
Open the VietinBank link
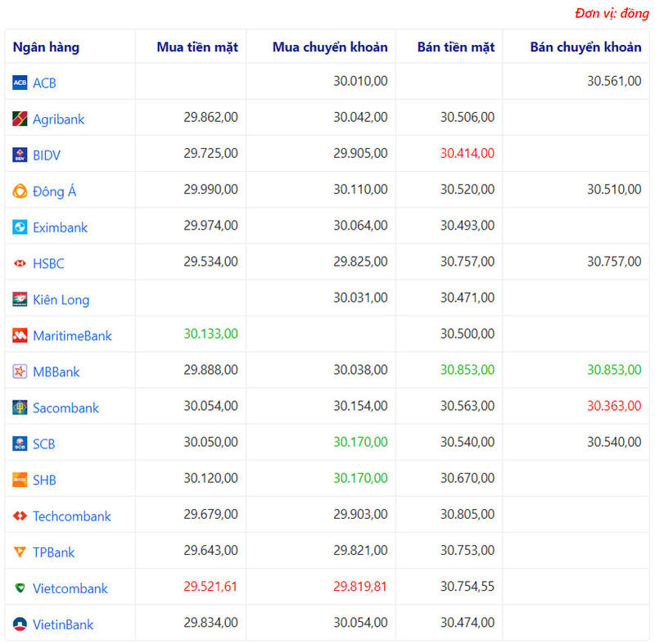63,624
